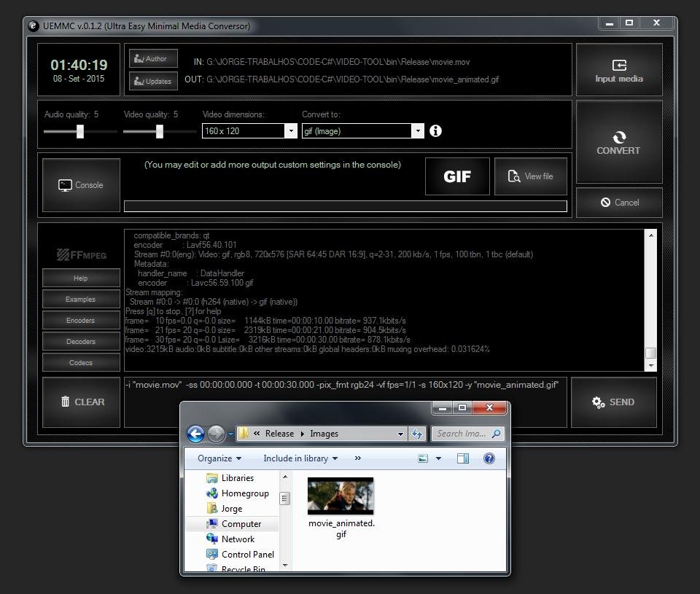The width and height of the screenshot is (700, 594).
Task: Open View file button
Action: coord(530,176)
